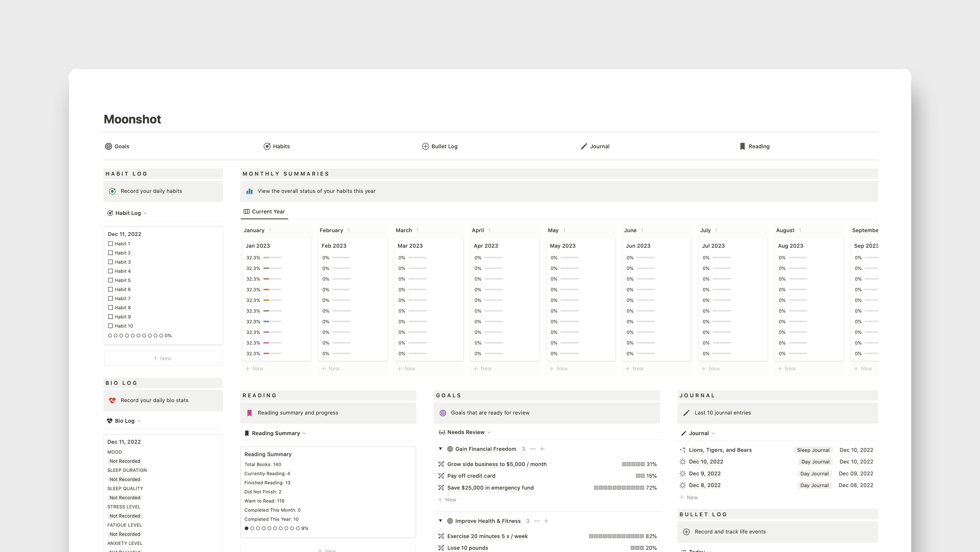Click the arrow icon beside Exercise 20 minutes

point(441,536)
